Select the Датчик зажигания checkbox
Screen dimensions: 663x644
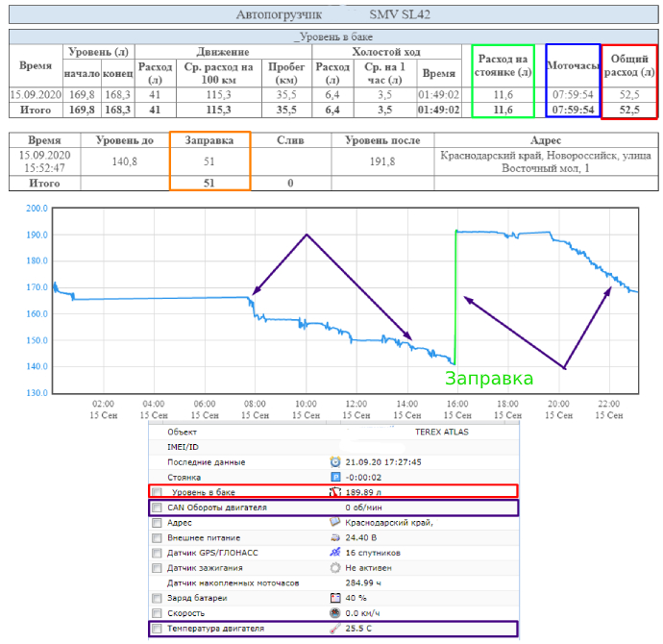[158, 568]
